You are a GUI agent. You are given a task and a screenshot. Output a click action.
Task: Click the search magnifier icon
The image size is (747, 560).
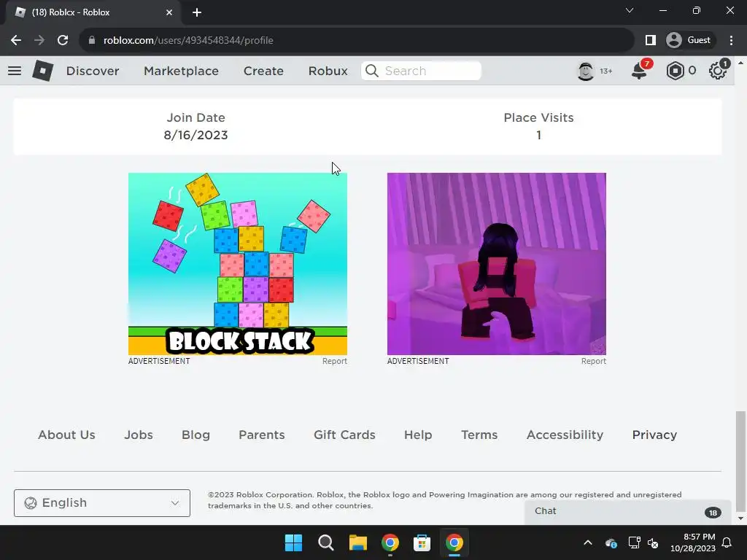[371, 71]
